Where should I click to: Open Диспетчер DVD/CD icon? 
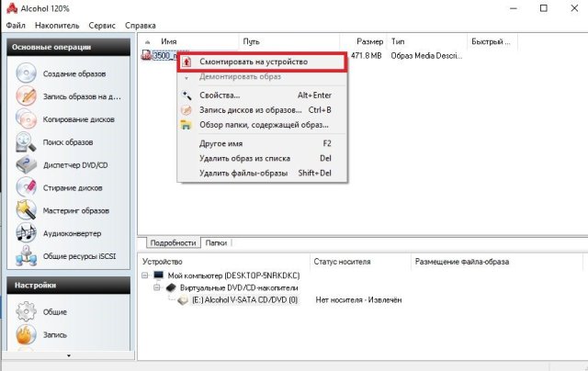pyautogui.click(x=26, y=165)
